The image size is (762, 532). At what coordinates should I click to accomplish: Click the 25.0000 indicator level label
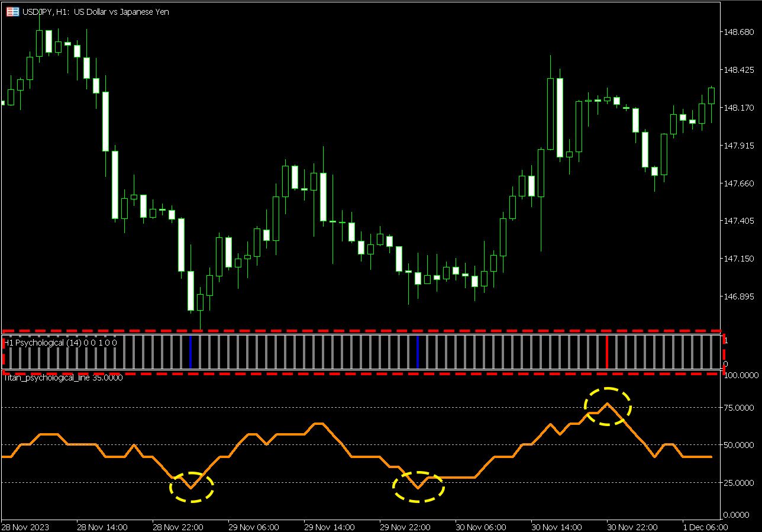point(740,483)
